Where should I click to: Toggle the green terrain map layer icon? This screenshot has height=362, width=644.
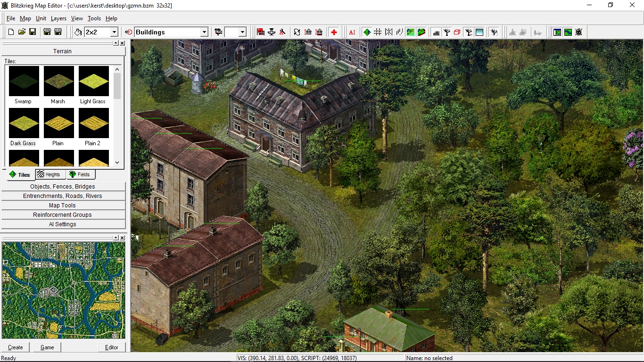point(411,32)
